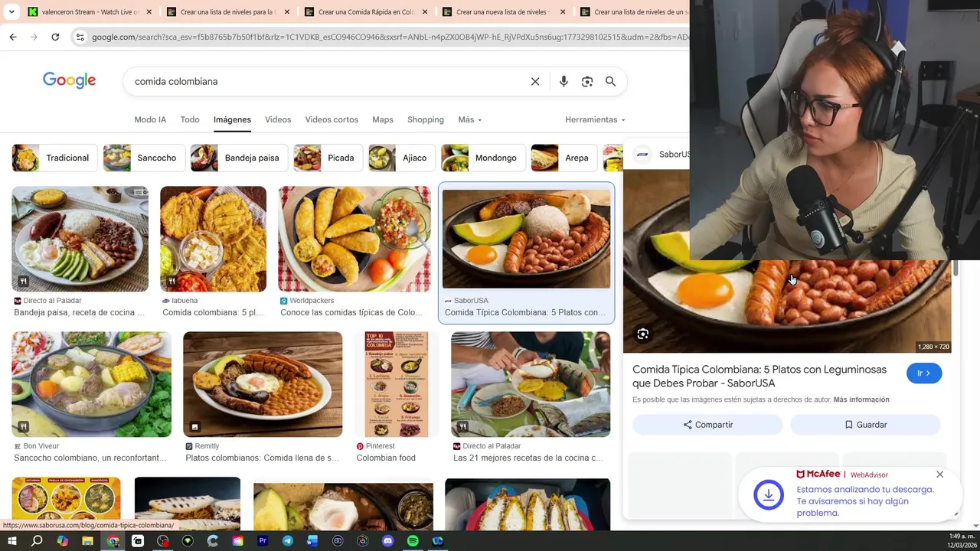
Task: Expand the Más menu dropdown
Action: [x=470, y=119]
